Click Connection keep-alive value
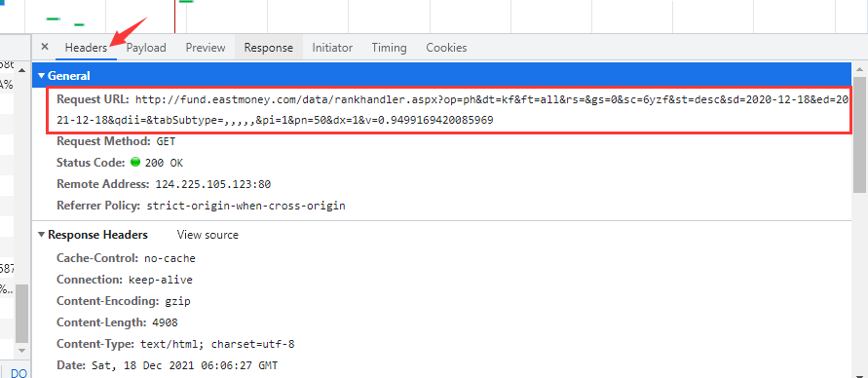The image size is (868, 378). click(161, 280)
